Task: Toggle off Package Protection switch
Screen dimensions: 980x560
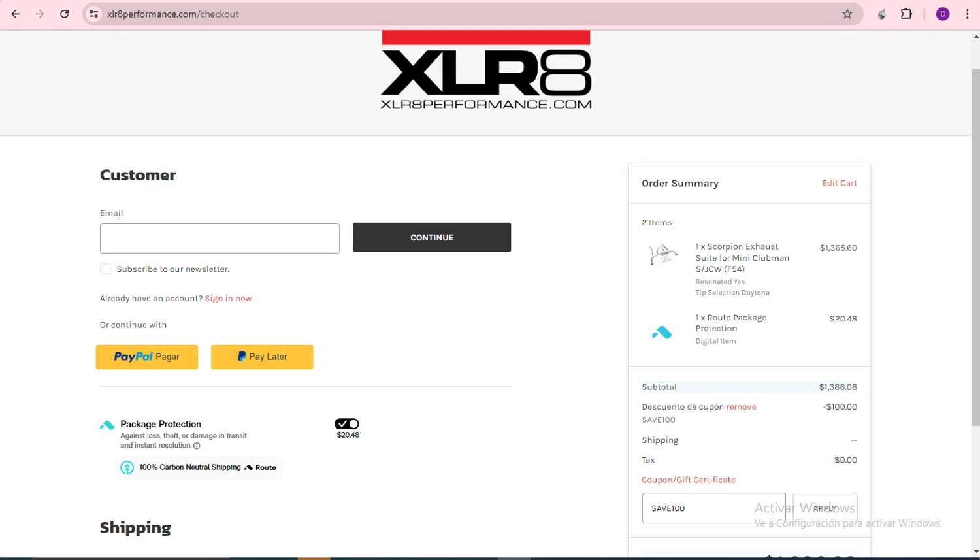Action: pos(347,424)
